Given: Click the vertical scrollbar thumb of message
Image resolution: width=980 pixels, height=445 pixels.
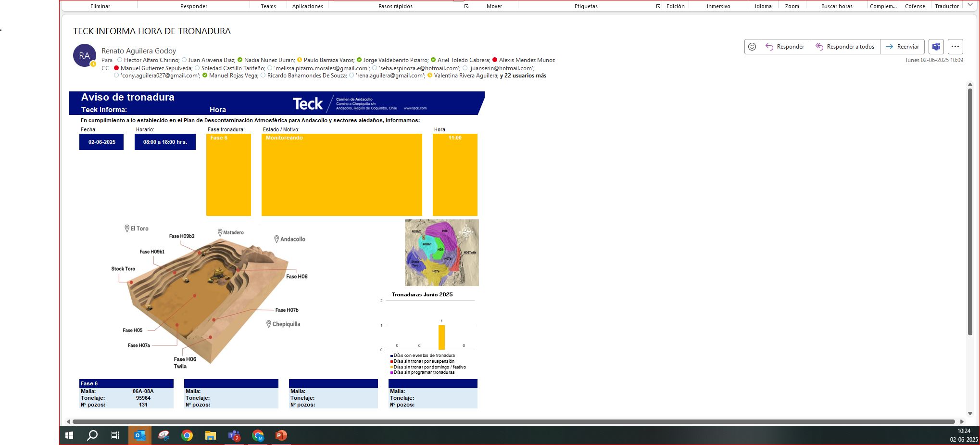Looking at the screenshot, I should pos(970,212).
